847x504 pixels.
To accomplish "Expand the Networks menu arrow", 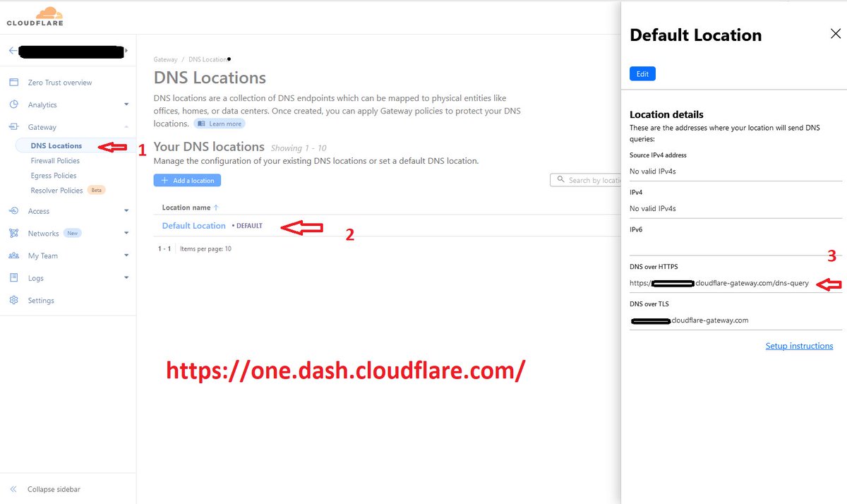I will pos(126,233).
